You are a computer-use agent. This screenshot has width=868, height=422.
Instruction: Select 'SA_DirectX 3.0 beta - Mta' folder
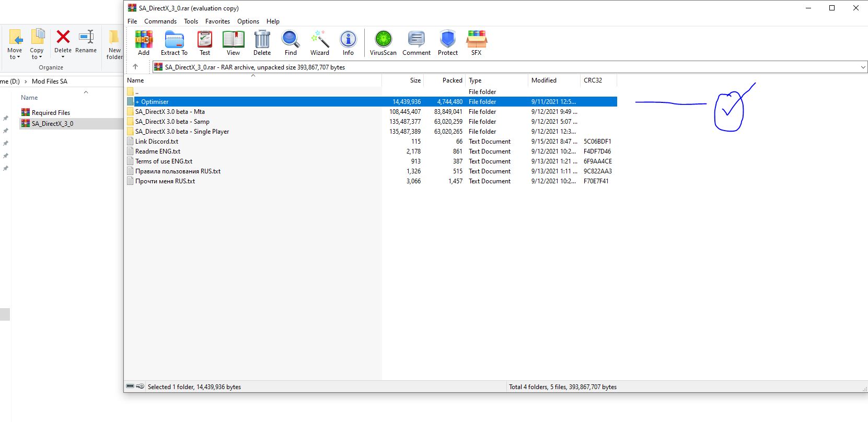coord(371,112)
